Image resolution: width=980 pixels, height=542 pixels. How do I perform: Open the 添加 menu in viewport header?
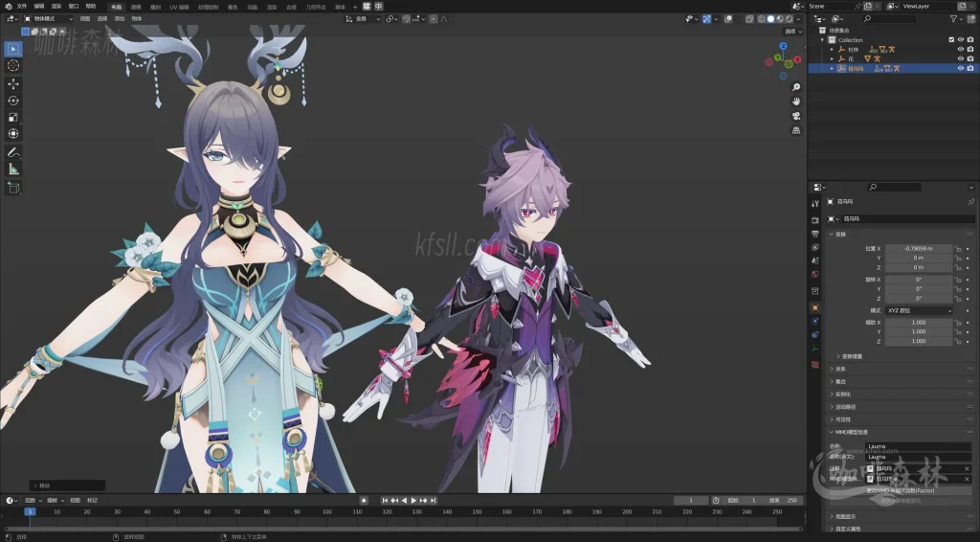(120, 19)
